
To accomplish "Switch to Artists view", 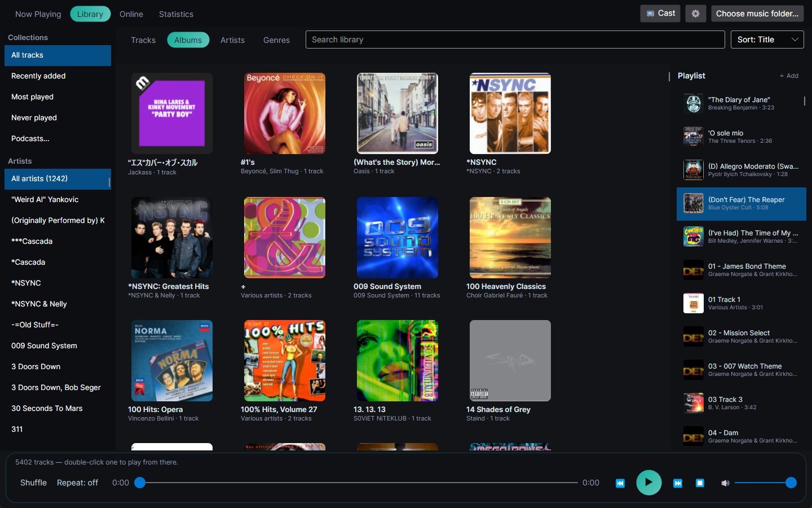I will pos(232,40).
